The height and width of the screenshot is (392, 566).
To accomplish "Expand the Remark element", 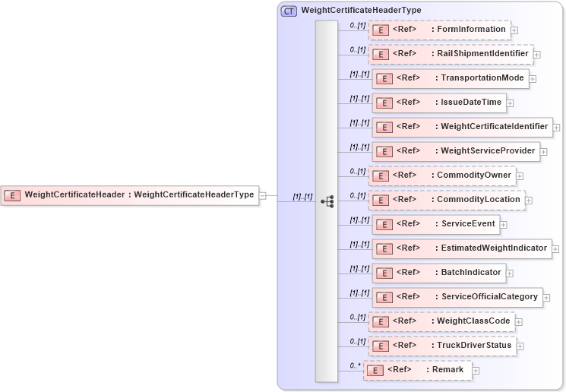I will coord(476,371).
